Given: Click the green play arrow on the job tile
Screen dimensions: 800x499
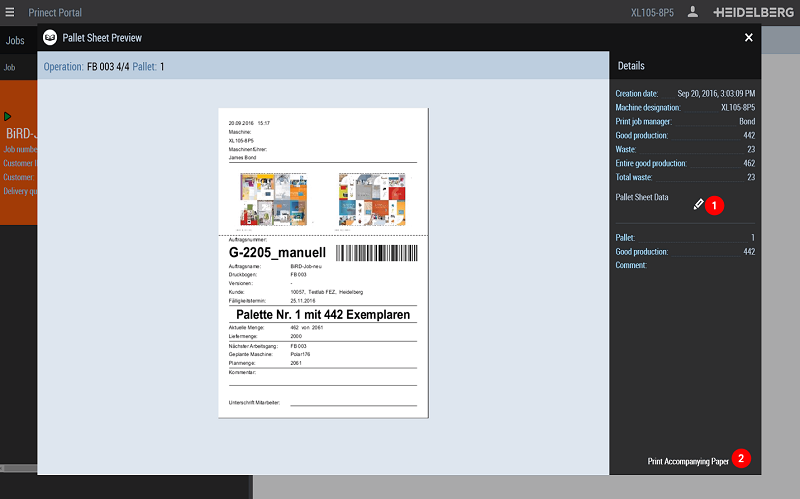Looking at the screenshot, I should pyautogui.click(x=8, y=117).
